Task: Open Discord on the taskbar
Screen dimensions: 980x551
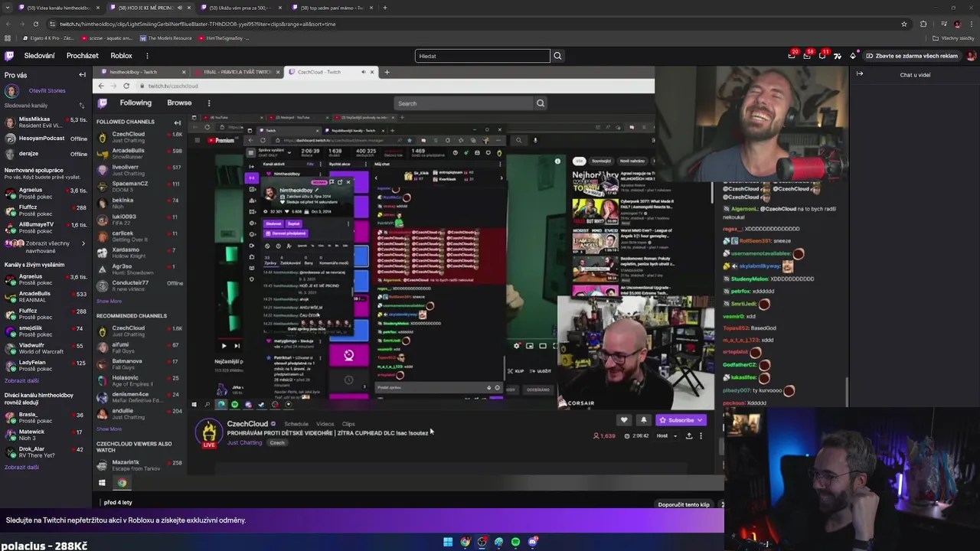Action: pos(533,542)
